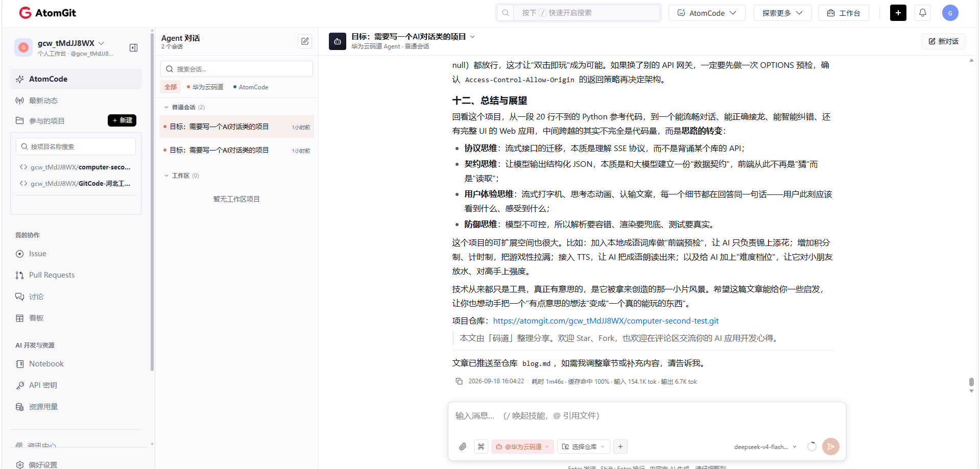Open Pull Requests in the sidebar
This screenshot has width=980, height=469.
[45, 275]
